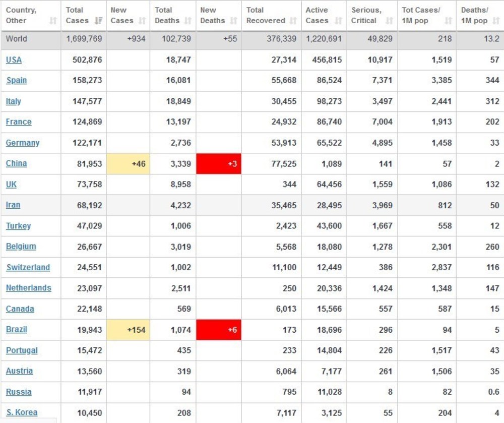
Task: Click Active Cases sort icon
Action: point(338,21)
